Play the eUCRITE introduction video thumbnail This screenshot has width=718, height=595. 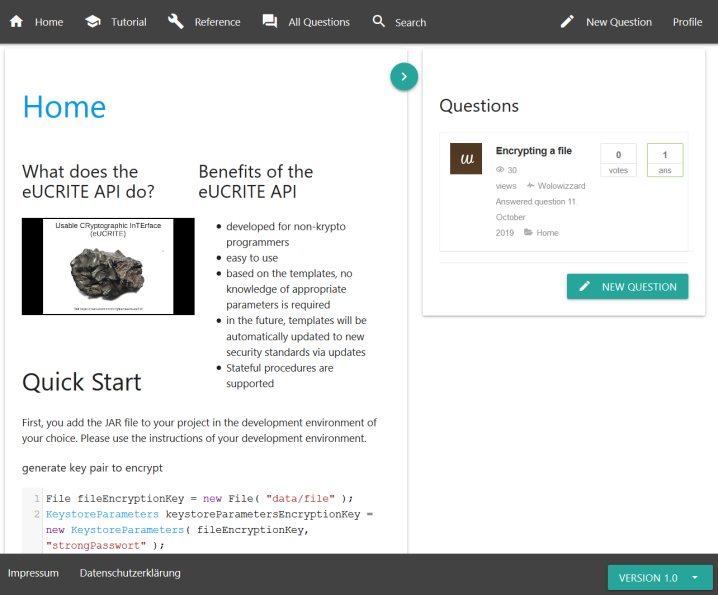point(108,267)
